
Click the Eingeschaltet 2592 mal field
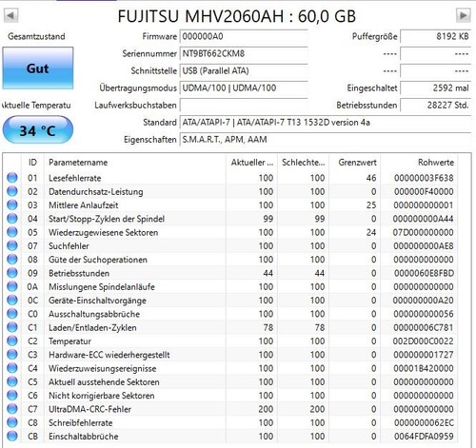click(435, 88)
